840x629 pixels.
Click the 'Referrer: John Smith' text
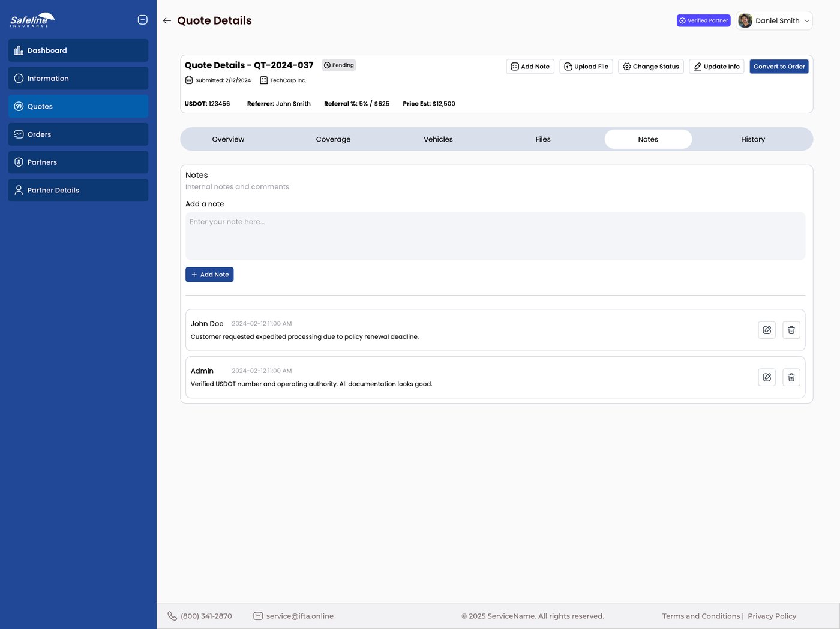[x=279, y=104]
